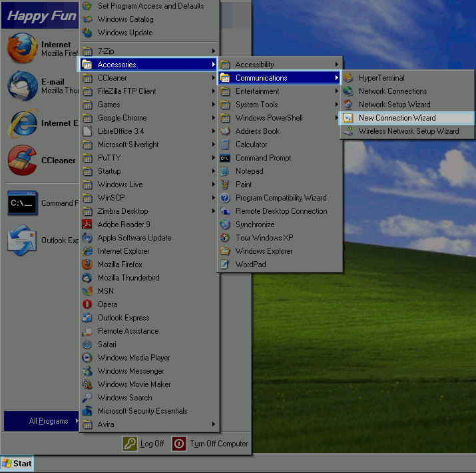Click the Adobe Reader 9 icon

pos(87,225)
